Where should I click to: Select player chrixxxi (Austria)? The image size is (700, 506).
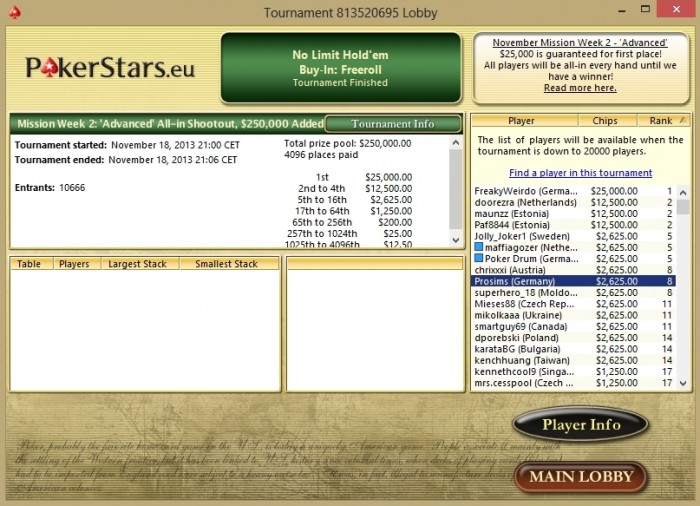point(573,270)
